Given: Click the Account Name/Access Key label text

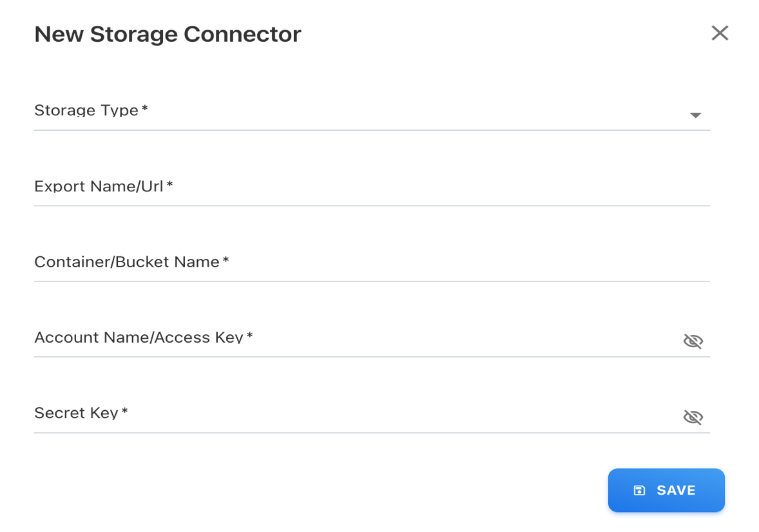Looking at the screenshot, I should pyautogui.click(x=139, y=337).
